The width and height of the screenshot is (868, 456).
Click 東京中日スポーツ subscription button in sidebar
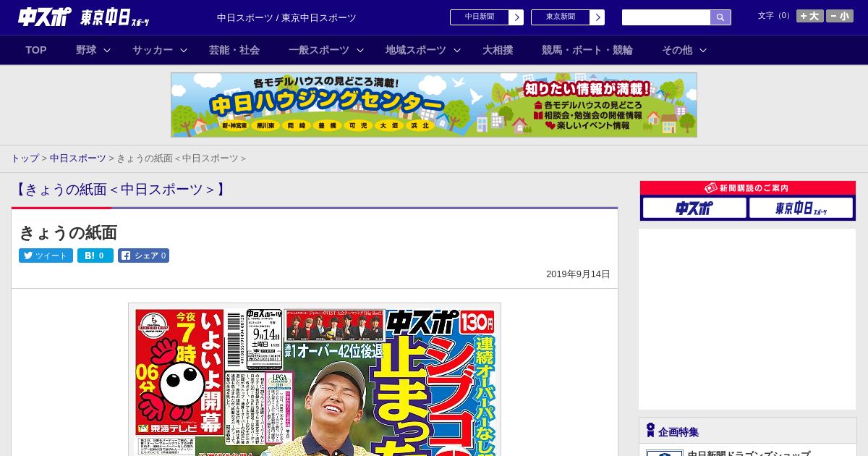click(x=801, y=208)
